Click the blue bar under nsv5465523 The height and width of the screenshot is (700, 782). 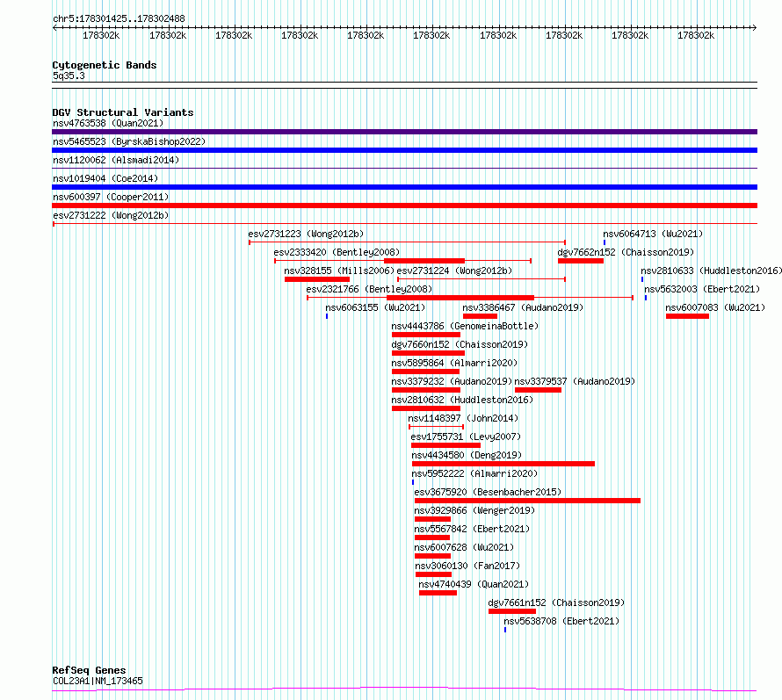(404, 150)
